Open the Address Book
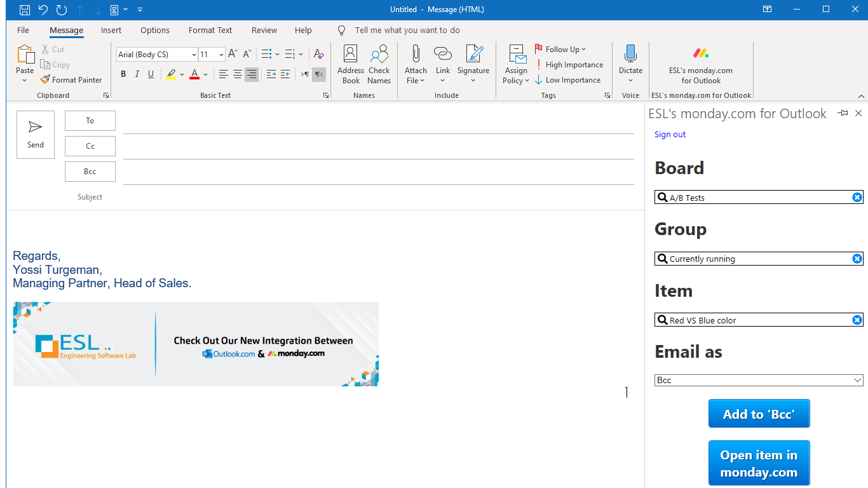The height and width of the screenshot is (488, 868). (x=351, y=64)
